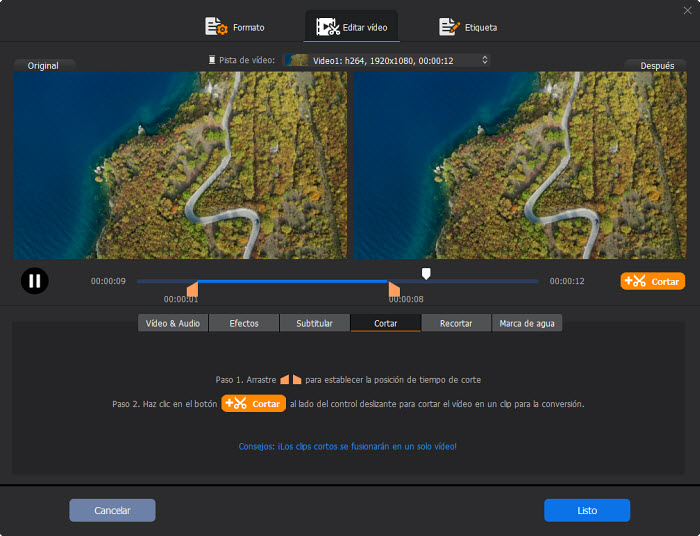The height and width of the screenshot is (536, 700).
Task: Click the video track dropdown stepper arrows
Action: (x=485, y=60)
